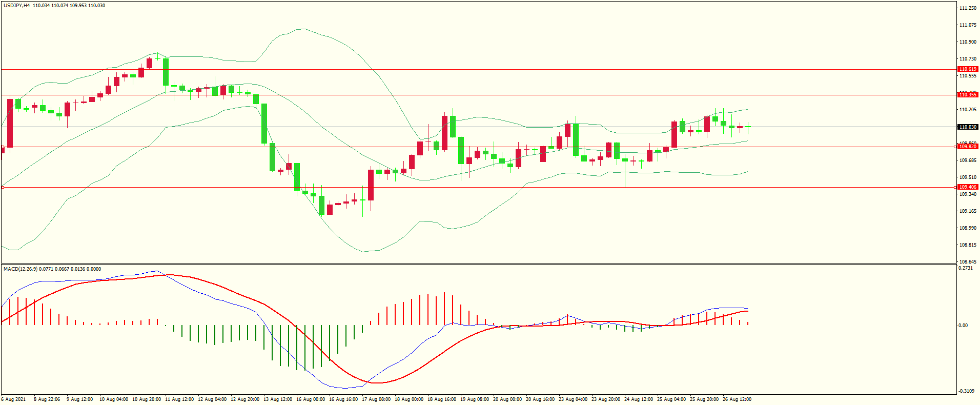Click the 110.730 price axis value
Screen dimensions: 980x405
click(x=968, y=59)
